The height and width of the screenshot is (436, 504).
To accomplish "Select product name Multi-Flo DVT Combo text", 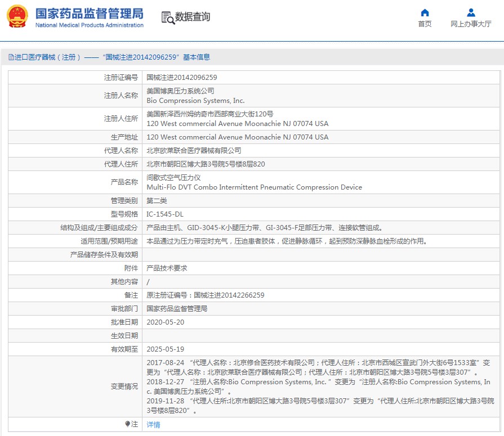I will pyautogui.click(x=254, y=187).
